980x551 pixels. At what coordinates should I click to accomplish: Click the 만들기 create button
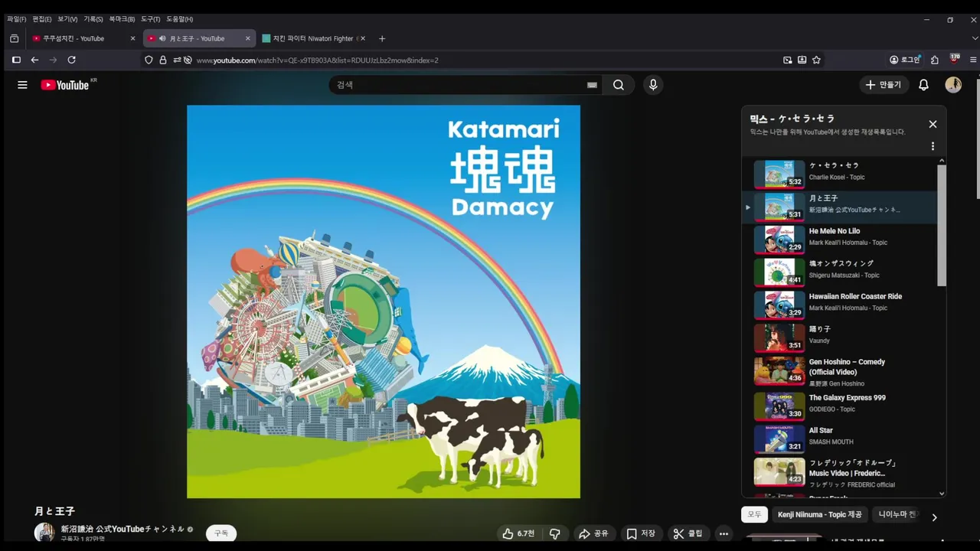pos(884,85)
